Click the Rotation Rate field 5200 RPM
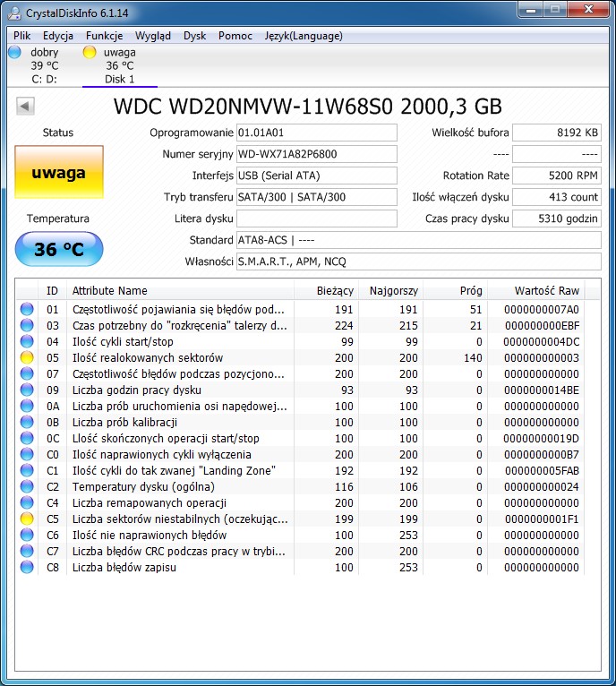Image resolution: width=616 pixels, height=686 pixels. click(557, 176)
